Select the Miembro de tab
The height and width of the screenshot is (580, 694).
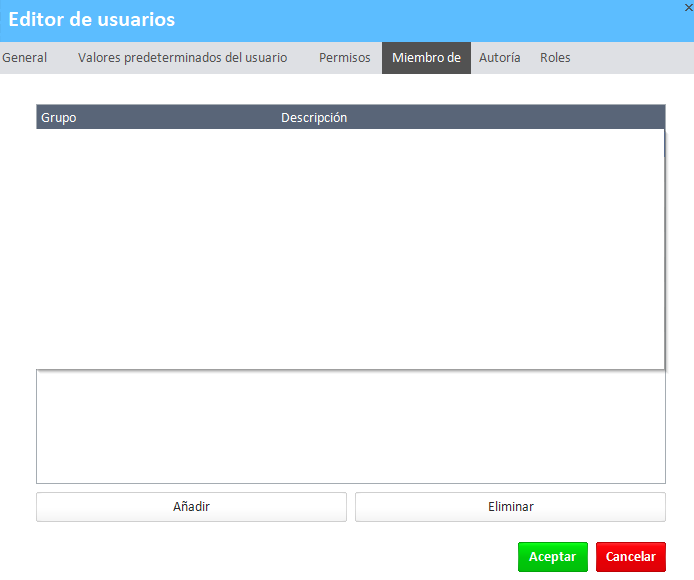click(426, 58)
